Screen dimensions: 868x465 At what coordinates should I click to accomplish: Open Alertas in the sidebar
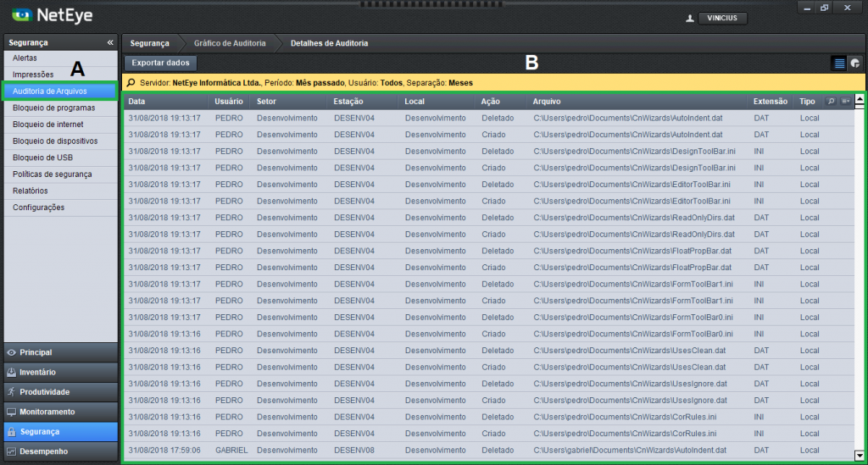60,58
